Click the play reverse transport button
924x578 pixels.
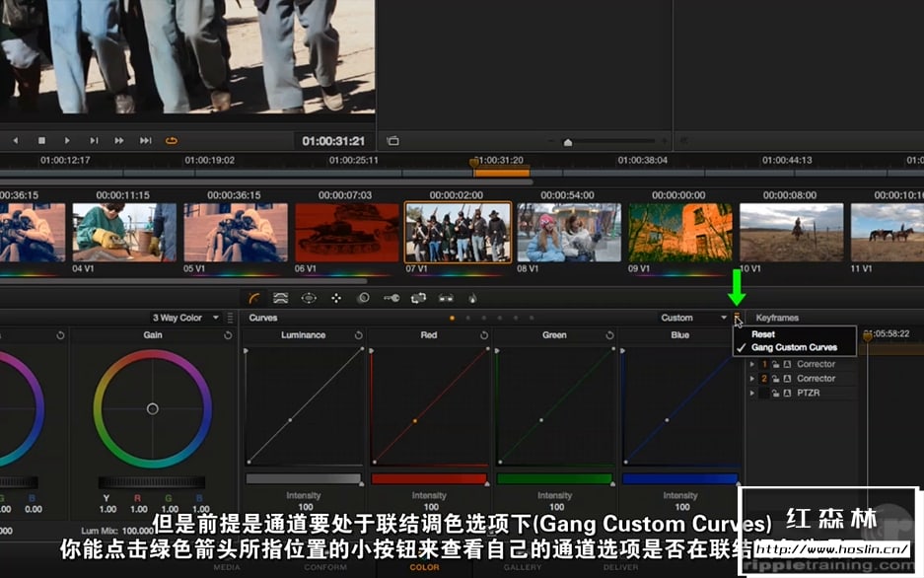tap(16, 141)
